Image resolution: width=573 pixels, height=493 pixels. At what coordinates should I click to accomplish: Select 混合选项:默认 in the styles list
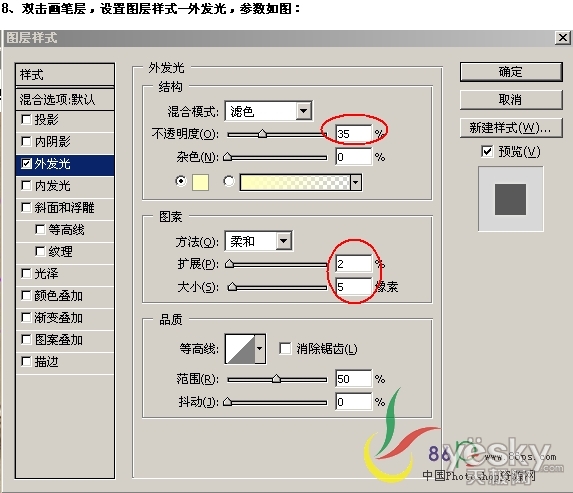point(65,99)
